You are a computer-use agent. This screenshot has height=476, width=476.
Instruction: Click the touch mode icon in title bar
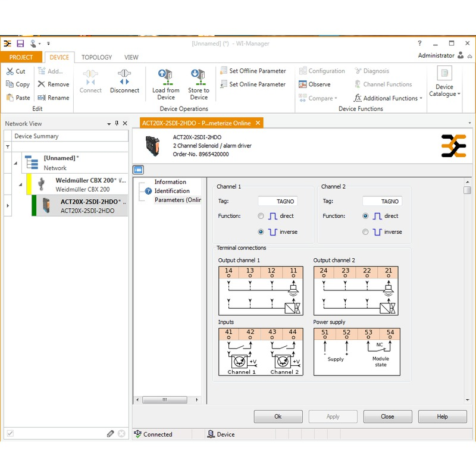coord(33,43)
